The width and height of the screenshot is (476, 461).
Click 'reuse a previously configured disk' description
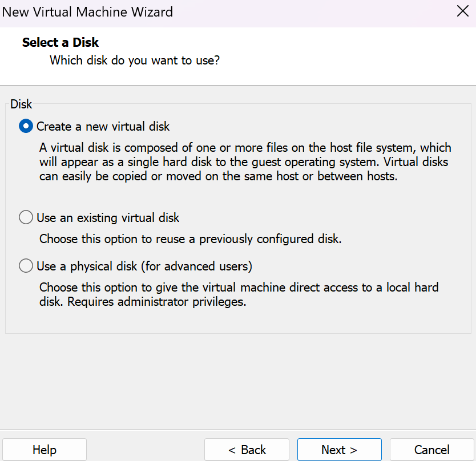pos(190,239)
